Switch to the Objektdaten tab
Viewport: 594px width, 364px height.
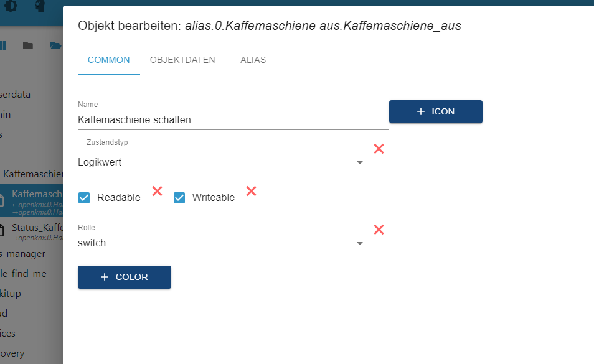pyautogui.click(x=182, y=60)
